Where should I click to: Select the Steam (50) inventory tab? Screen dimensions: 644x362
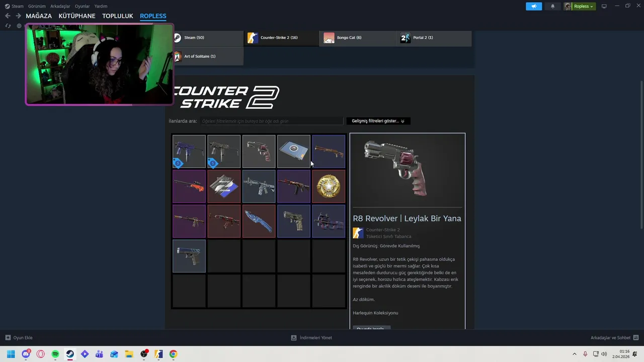(x=208, y=38)
